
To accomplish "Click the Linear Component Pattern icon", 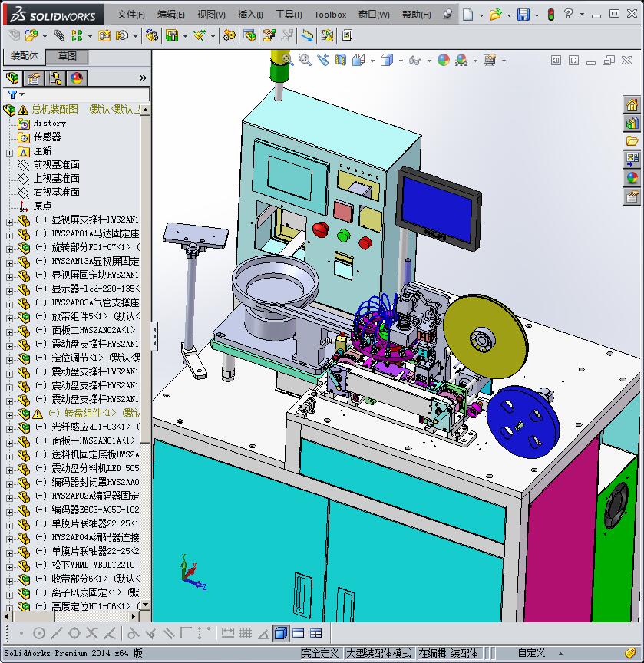I will tap(77, 35).
